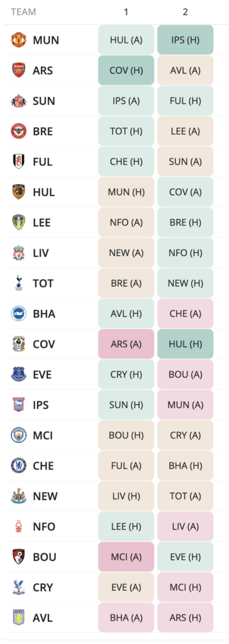
Task: Click the TEAM column header
Action: click(23, 12)
